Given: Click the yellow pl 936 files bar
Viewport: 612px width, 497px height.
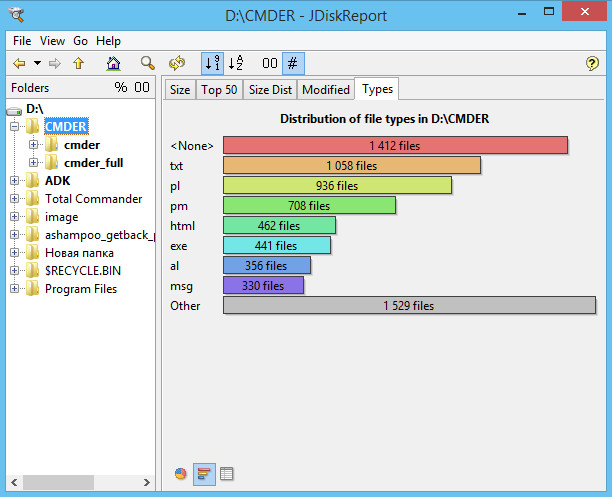Looking at the screenshot, I should (337, 185).
